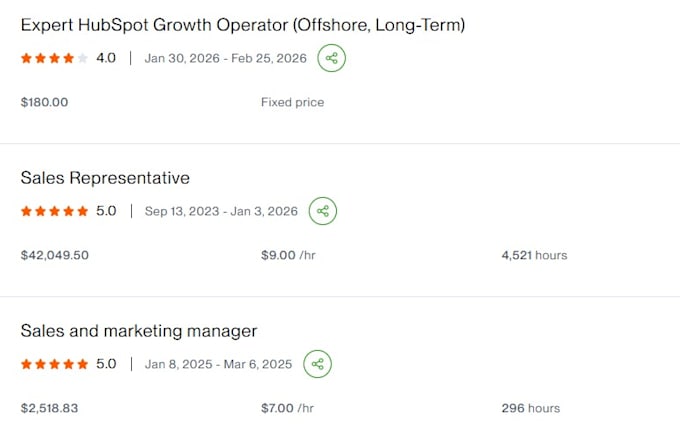This screenshot has height=444, width=680.
Task: Share the Expert HubSpot Growth Operator job
Action: 331,58
